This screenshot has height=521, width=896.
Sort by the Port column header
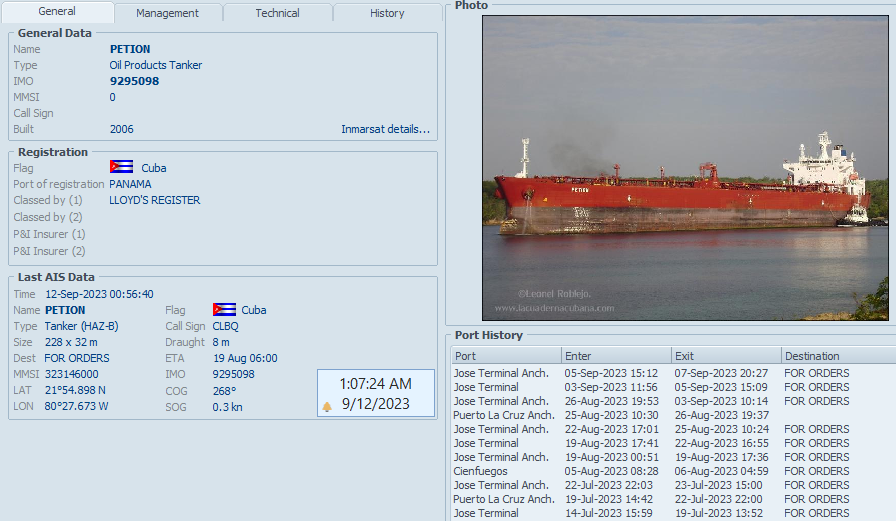506,356
